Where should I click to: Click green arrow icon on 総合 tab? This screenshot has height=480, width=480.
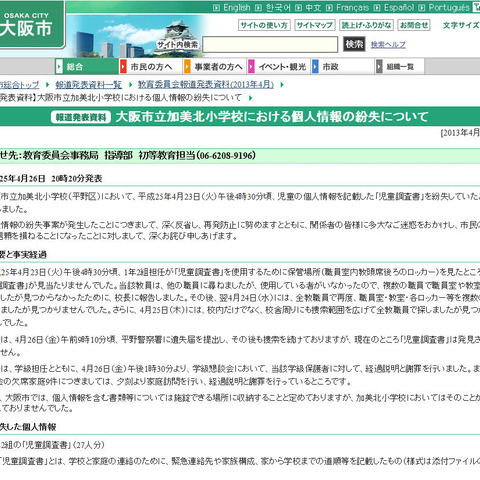pos(59,67)
